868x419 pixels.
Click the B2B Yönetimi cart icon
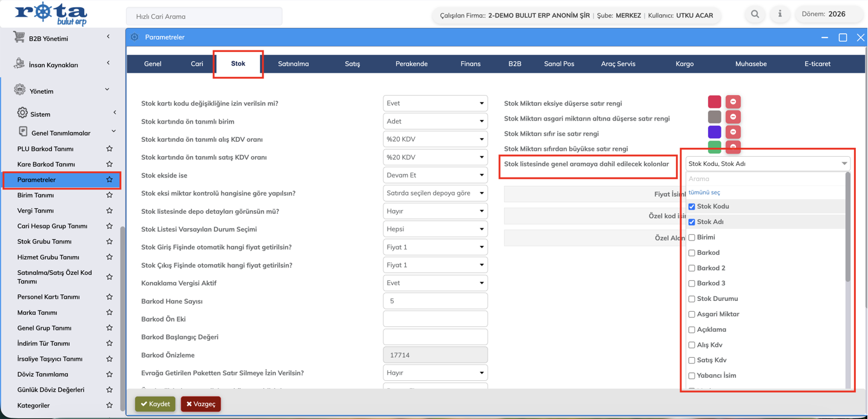(x=19, y=38)
